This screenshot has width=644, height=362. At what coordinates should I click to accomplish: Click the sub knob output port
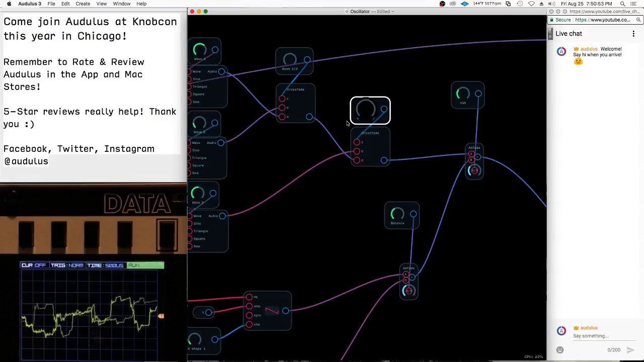point(478,94)
